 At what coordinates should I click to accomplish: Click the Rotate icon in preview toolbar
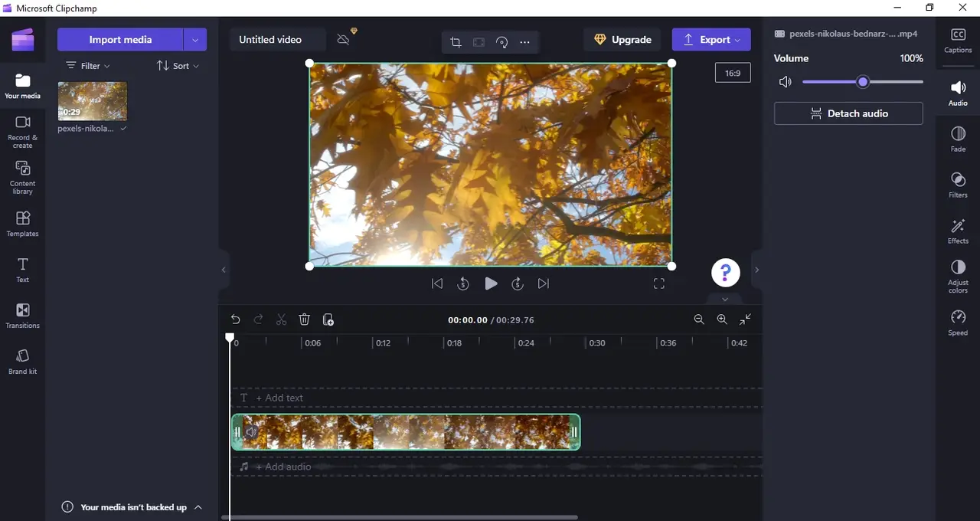click(x=501, y=42)
